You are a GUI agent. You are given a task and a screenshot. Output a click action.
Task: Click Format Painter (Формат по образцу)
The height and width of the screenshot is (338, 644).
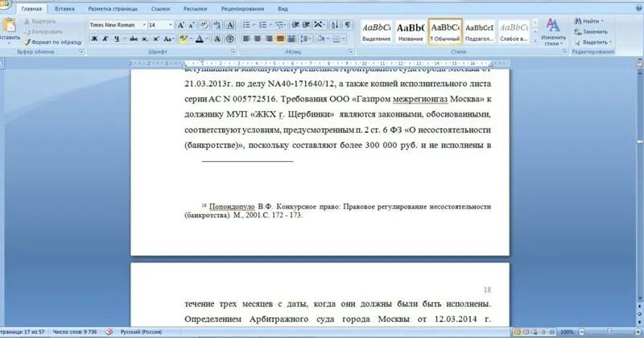(x=53, y=43)
